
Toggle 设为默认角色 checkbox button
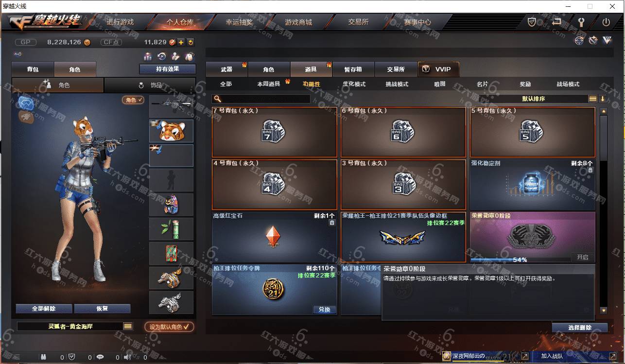pyautogui.click(x=169, y=327)
